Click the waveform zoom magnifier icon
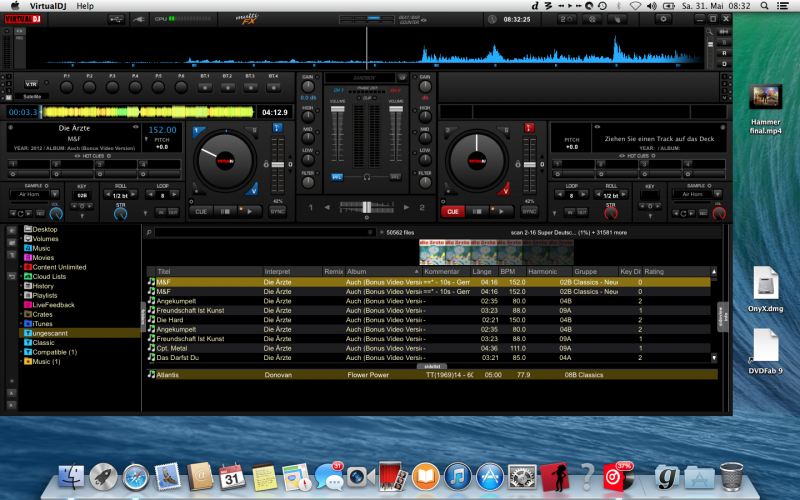 [709, 32]
